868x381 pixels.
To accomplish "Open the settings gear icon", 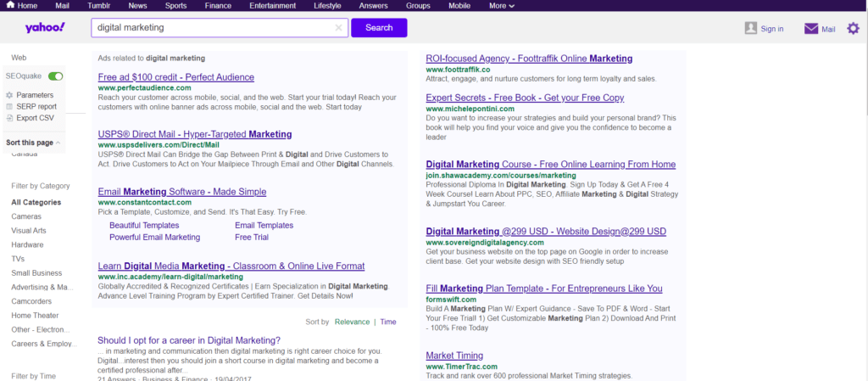I will click(853, 29).
